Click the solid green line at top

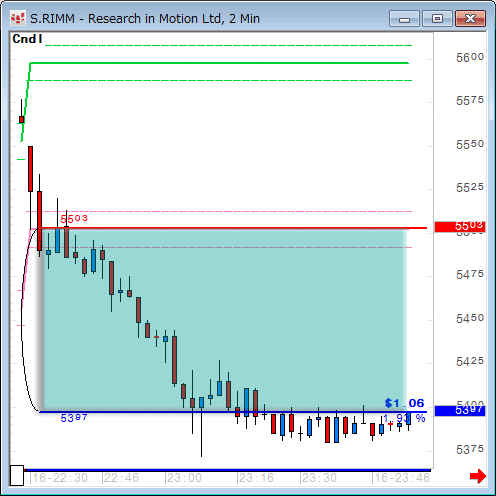click(219, 63)
